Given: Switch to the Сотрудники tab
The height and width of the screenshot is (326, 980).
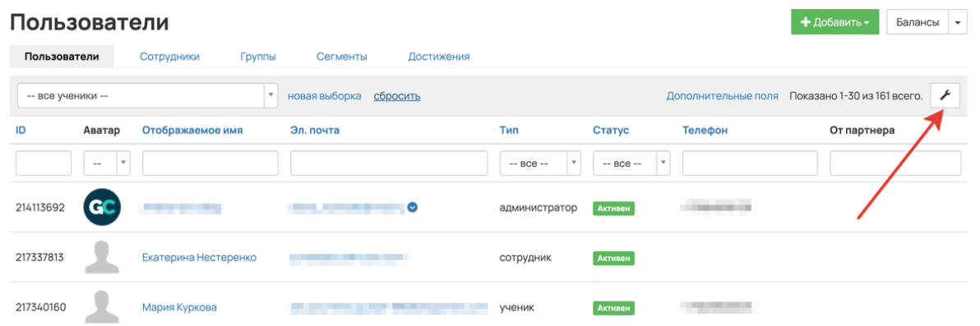Looking at the screenshot, I should pos(169,57).
